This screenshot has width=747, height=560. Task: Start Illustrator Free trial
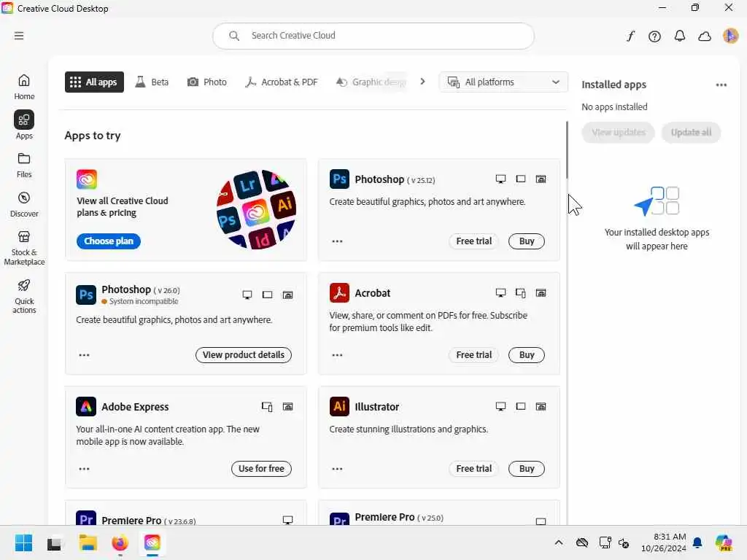pos(473,469)
